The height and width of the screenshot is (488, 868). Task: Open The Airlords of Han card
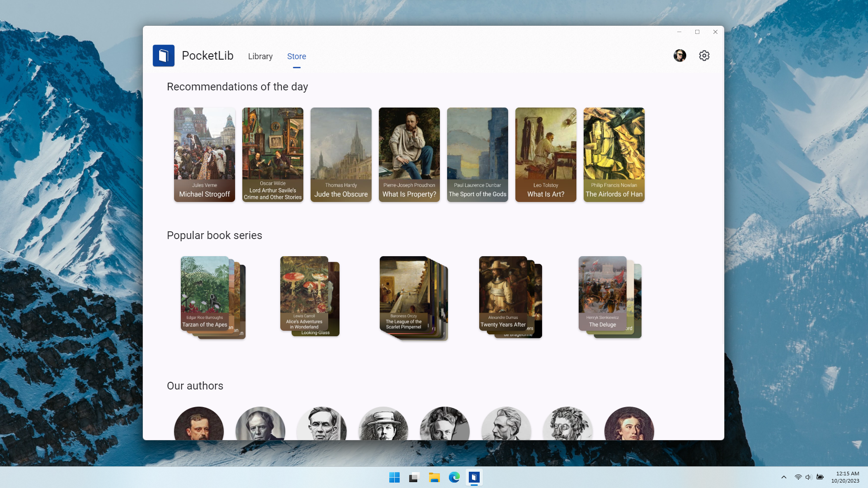(614, 155)
